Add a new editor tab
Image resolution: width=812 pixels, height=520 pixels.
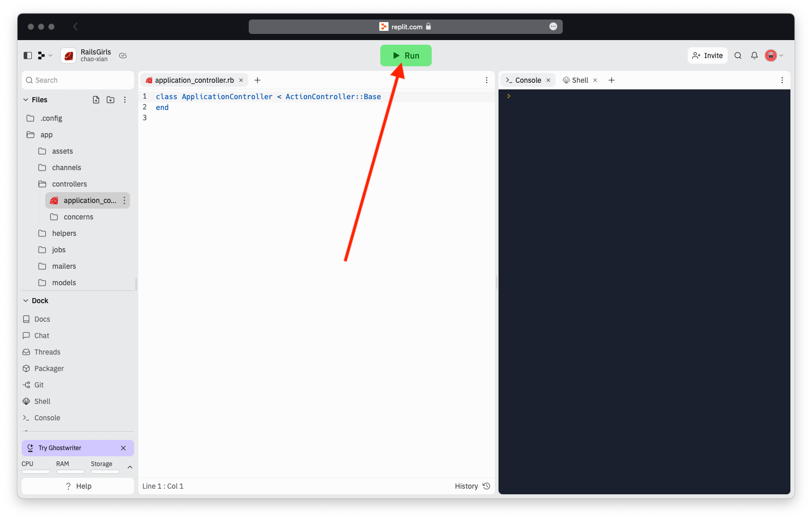257,80
